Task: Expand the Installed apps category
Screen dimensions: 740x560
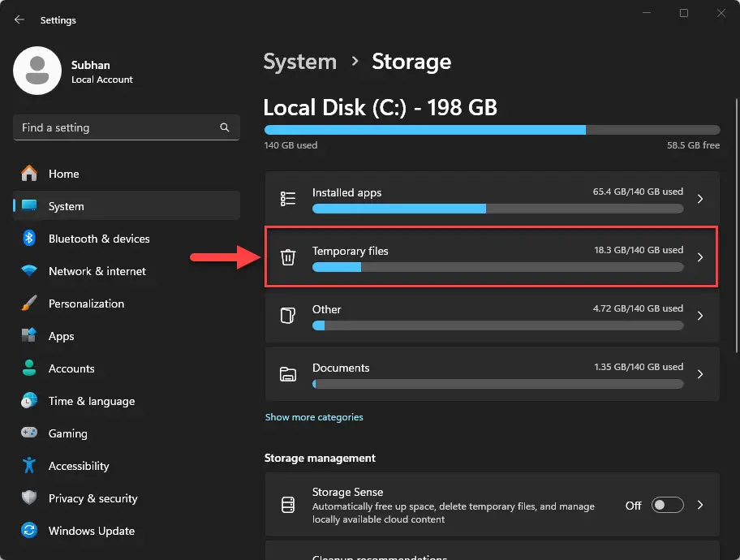Action: click(699, 198)
